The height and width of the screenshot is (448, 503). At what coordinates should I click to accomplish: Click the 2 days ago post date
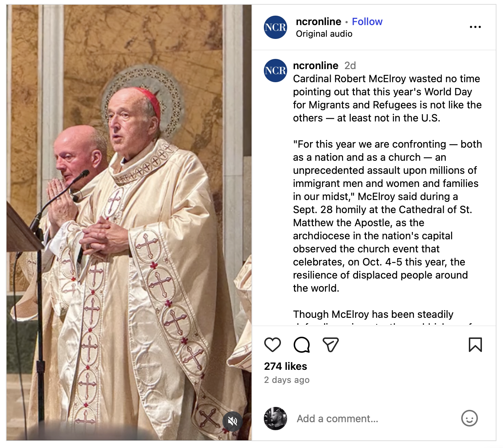pyautogui.click(x=287, y=380)
